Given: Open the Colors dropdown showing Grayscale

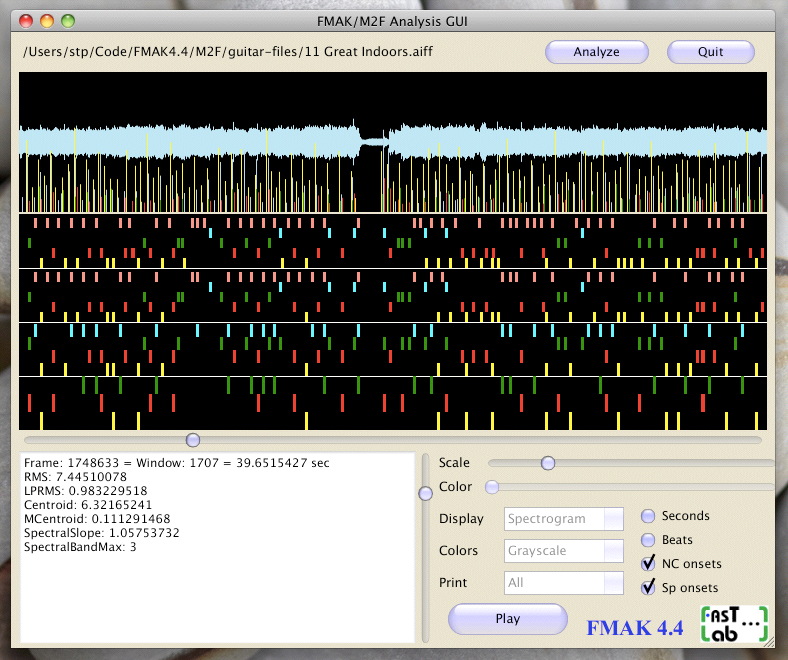Looking at the screenshot, I should [564, 550].
